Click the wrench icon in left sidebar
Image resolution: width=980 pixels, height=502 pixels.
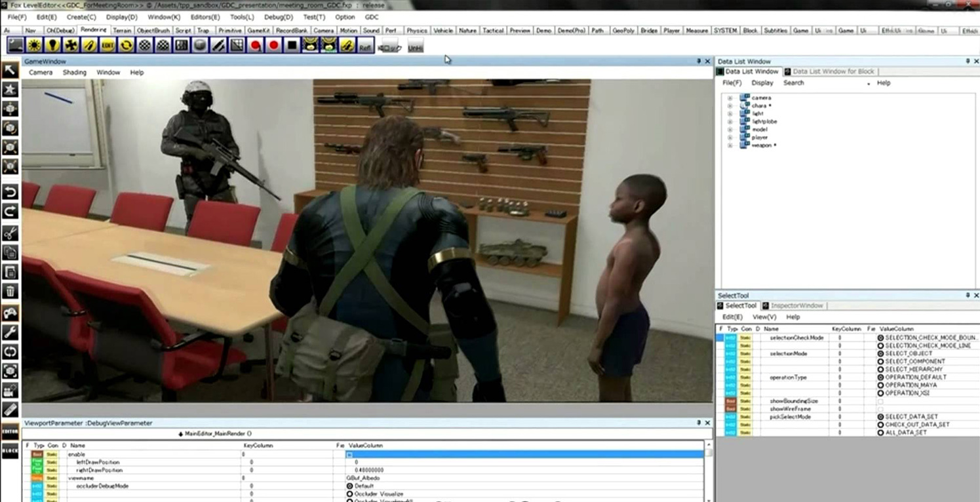click(x=10, y=332)
